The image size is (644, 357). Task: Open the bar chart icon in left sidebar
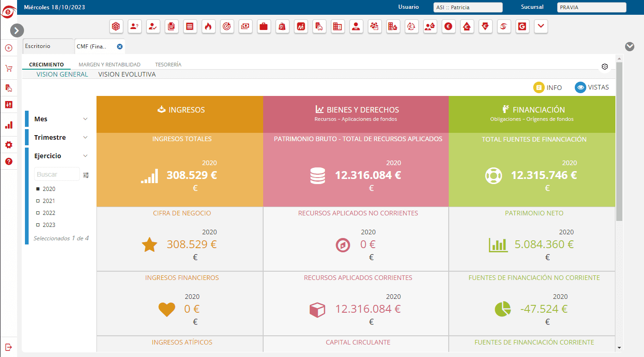pos(8,125)
